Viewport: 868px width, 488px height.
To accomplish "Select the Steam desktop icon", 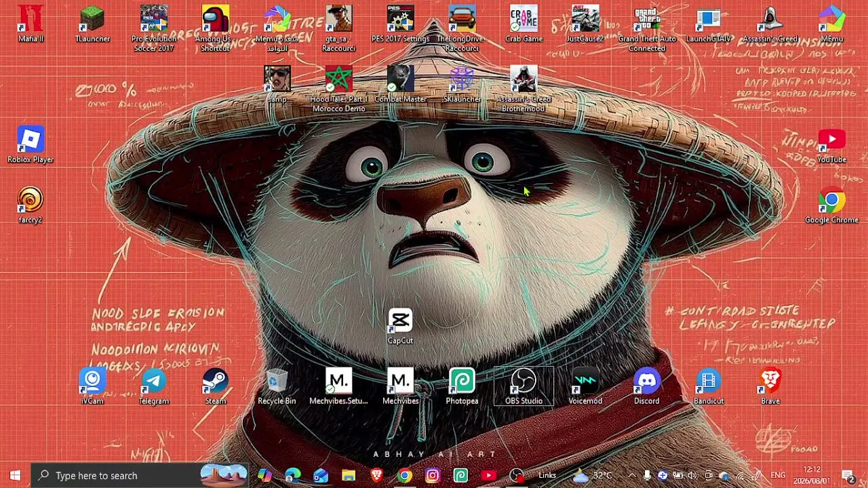I will tap(216, 386).
